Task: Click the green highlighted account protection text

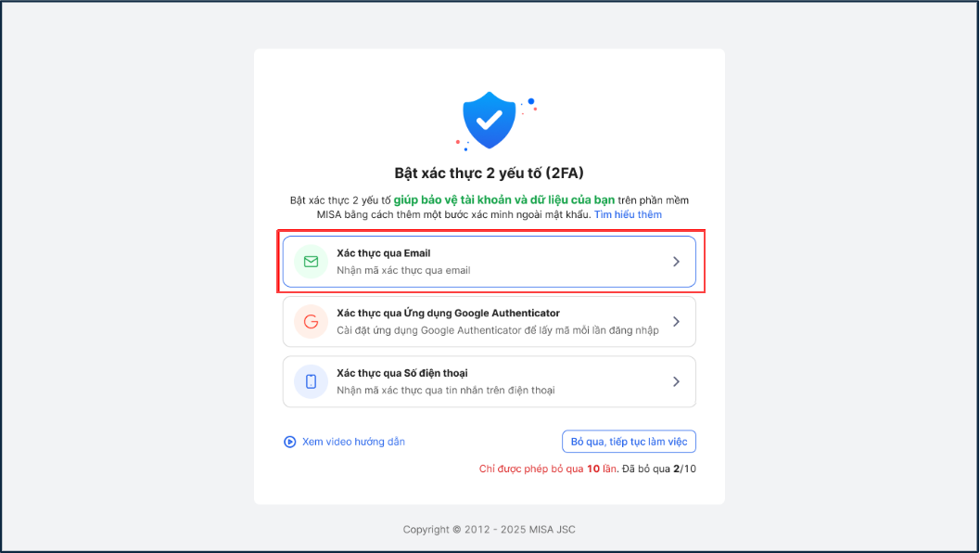Action: coord(503,200)
